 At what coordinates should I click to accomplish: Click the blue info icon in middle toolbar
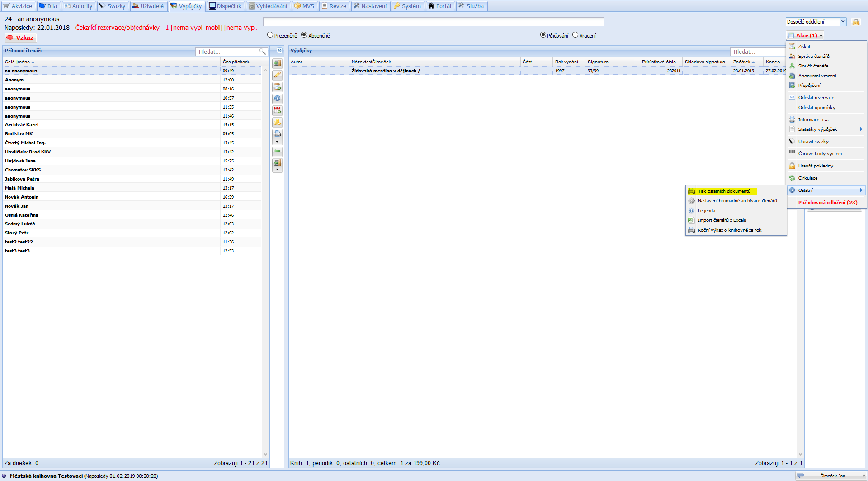277,98
